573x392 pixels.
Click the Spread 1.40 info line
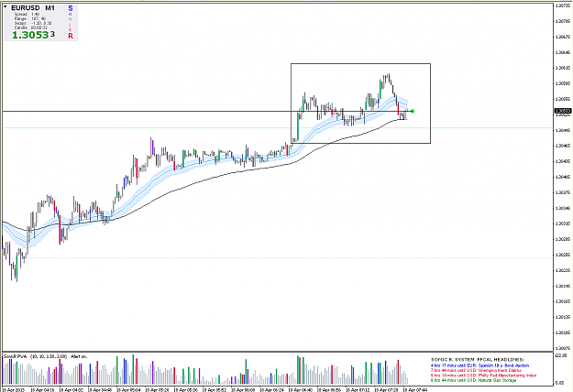[27, 15]
